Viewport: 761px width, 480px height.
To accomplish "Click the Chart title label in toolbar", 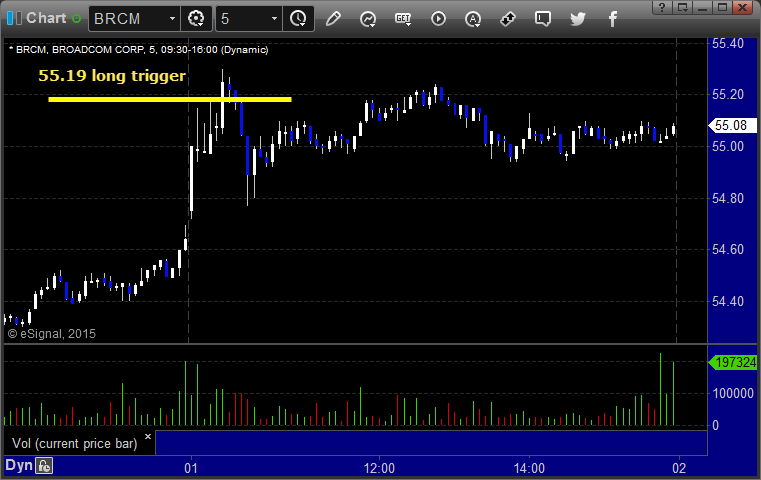I will 46,18.
